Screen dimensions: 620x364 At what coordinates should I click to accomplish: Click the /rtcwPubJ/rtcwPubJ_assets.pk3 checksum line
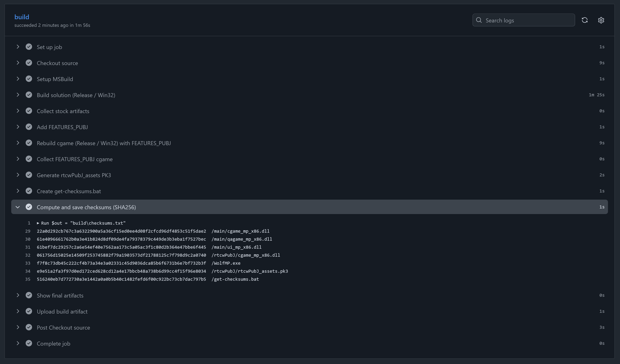click(162, 271)
